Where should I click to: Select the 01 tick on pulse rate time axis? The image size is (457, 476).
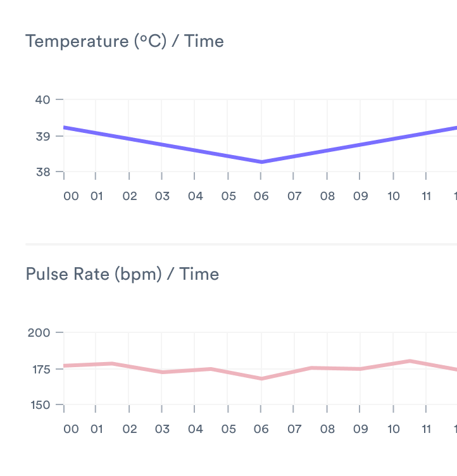coord(97,429)
